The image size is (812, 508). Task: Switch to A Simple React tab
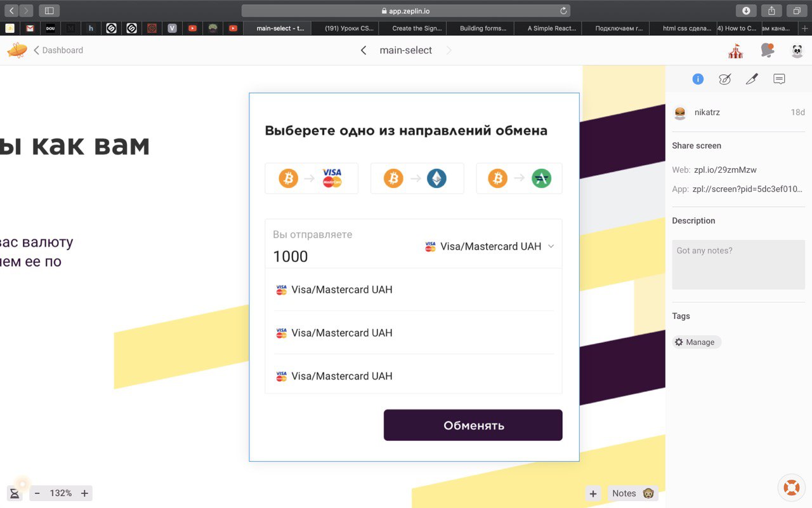point(548,28)
